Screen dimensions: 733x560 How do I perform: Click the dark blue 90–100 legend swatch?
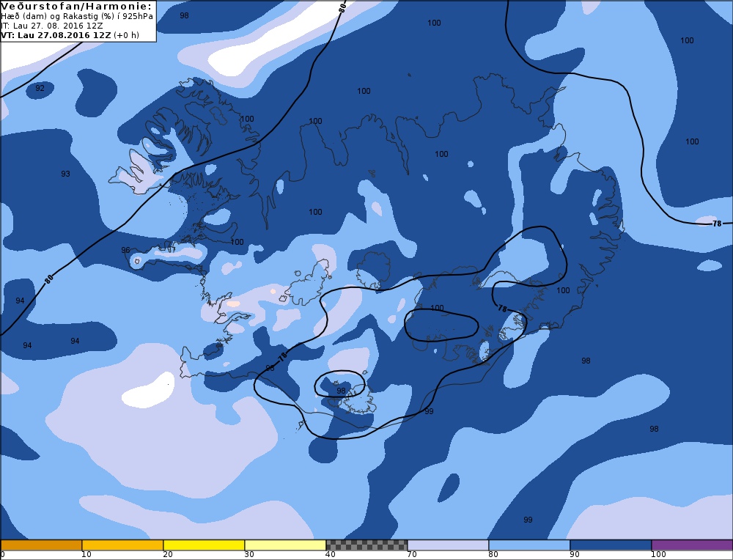click(611, 545)
